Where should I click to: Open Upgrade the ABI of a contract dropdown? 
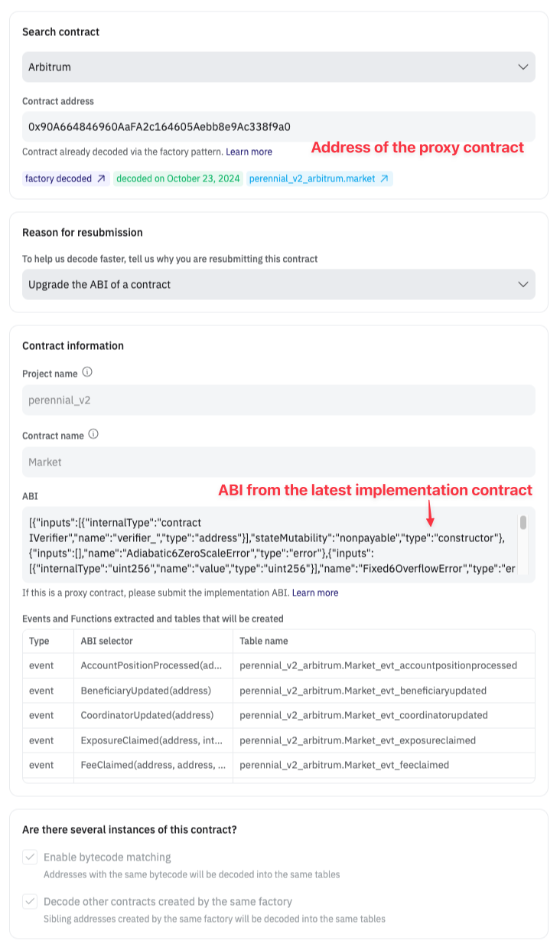(278, 284)
